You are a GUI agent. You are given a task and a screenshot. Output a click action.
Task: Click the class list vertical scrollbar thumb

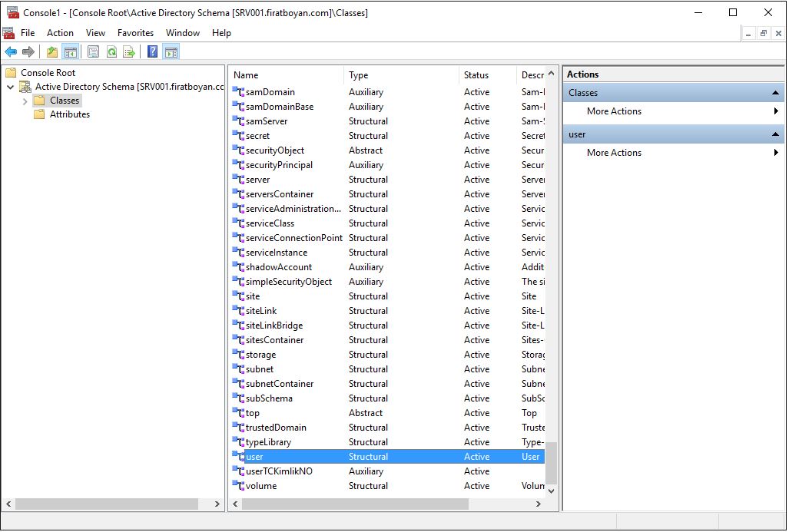click(552, 463)
